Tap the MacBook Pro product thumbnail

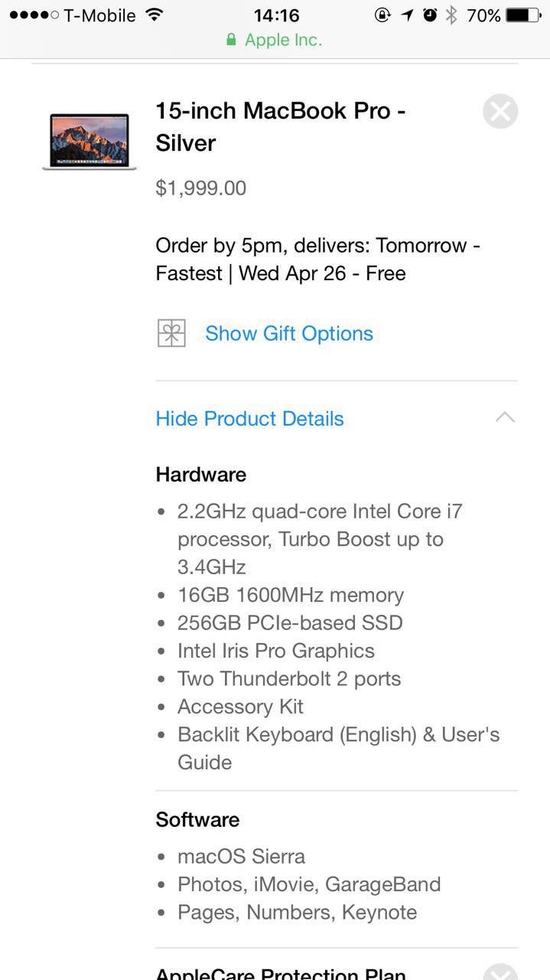pos(89,142)
